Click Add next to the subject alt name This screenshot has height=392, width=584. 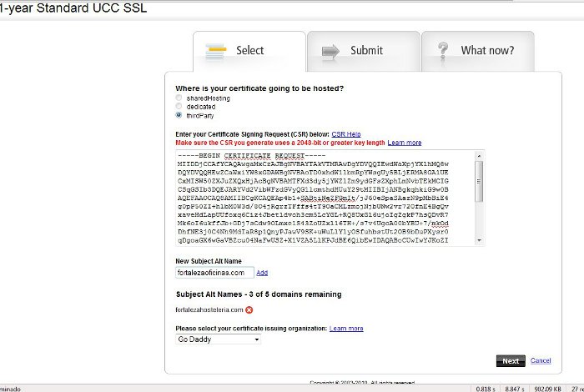pos(262,273)
